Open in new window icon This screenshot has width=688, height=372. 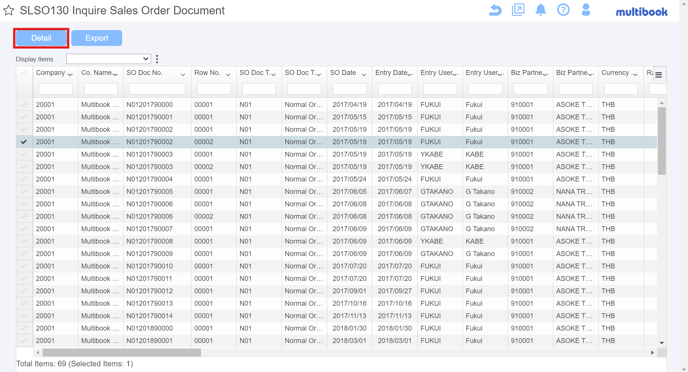(518, 10)
